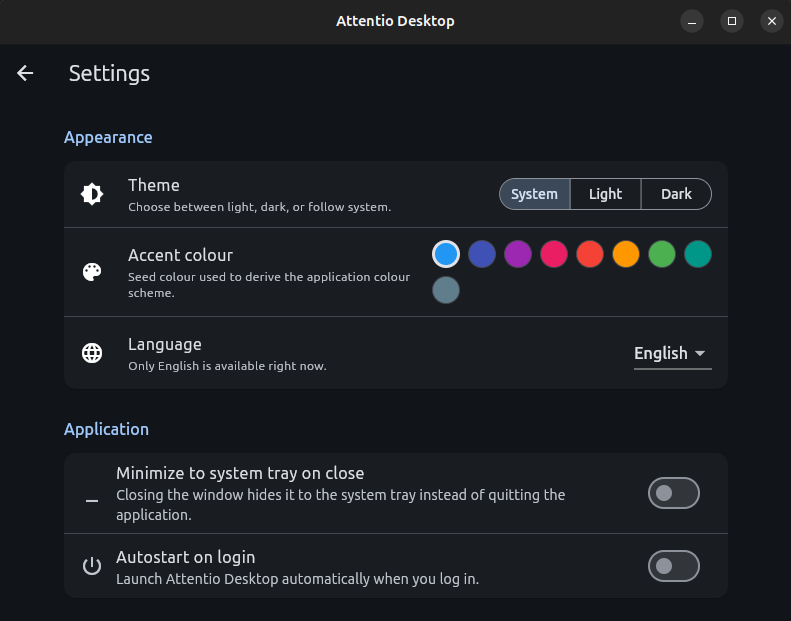791x621 pixels.
Task: Click 'Autostart on login' label text
Action: 186,557
